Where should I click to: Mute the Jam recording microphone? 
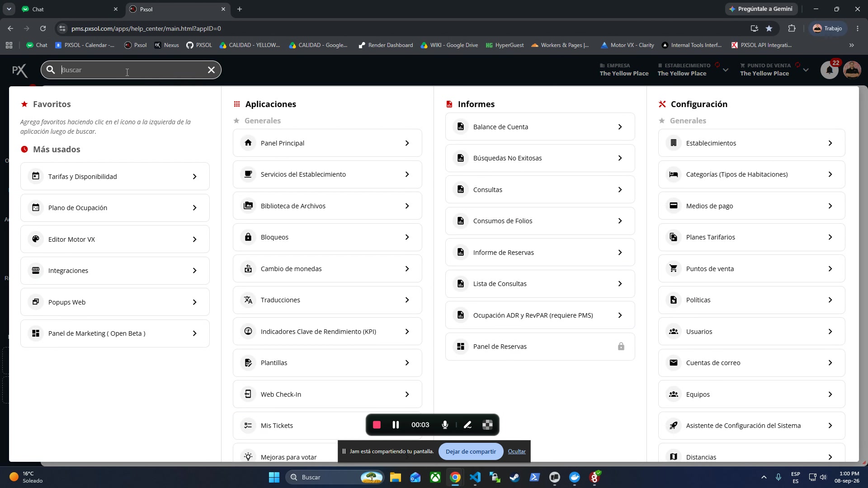(445, 425)
